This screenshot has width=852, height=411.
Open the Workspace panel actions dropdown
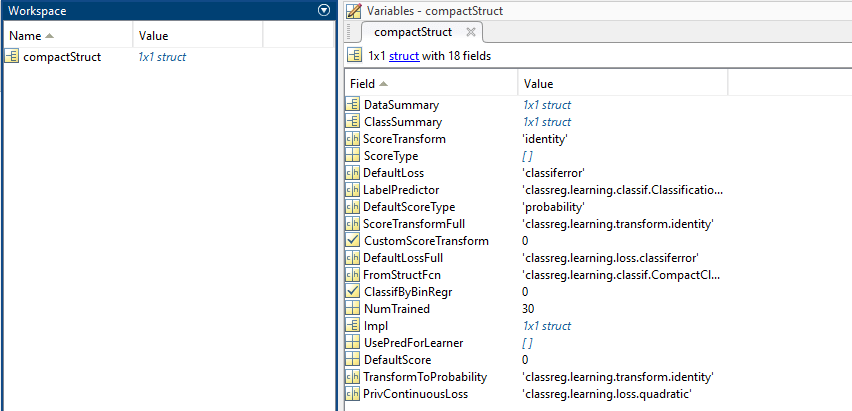tap(323, 10)
